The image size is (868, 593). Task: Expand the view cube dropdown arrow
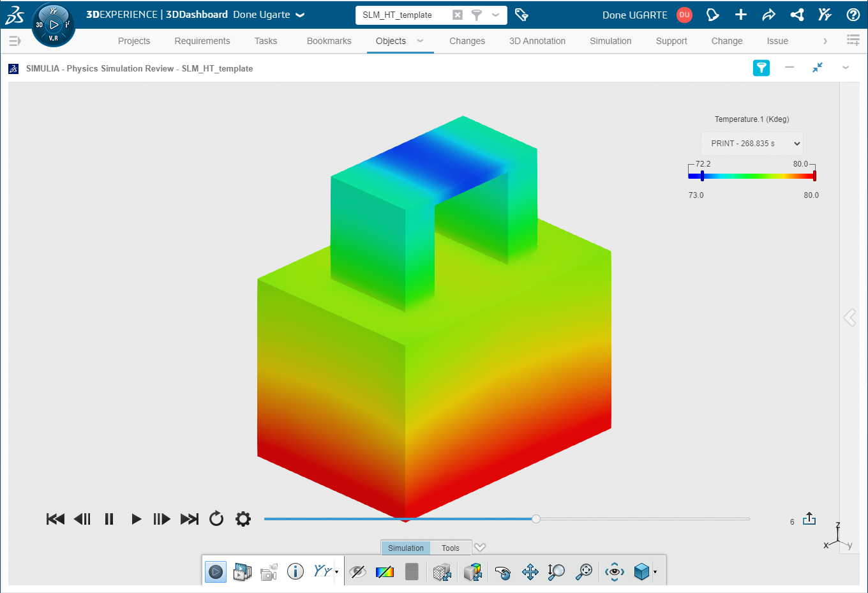655,572
